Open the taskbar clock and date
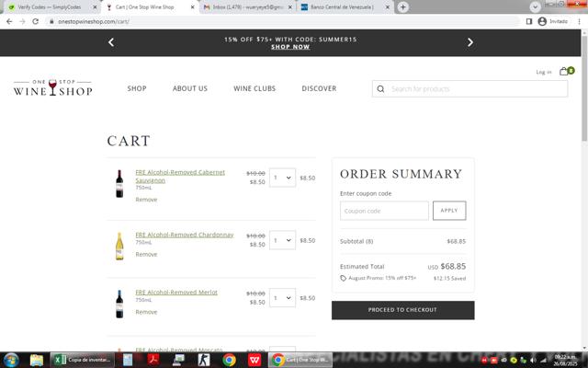This screenshot has width=588, height=368. 566,360
